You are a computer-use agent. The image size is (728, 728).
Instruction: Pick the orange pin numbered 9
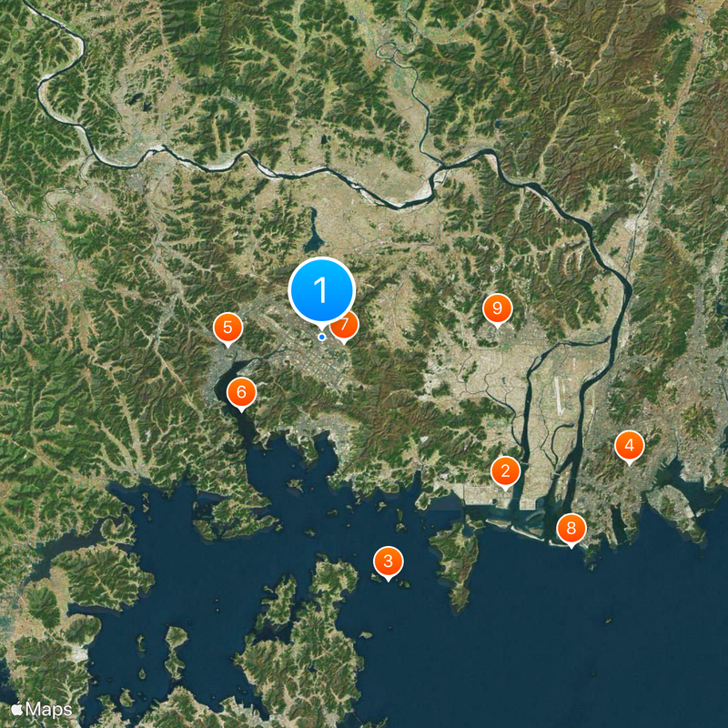click(497, 308)
